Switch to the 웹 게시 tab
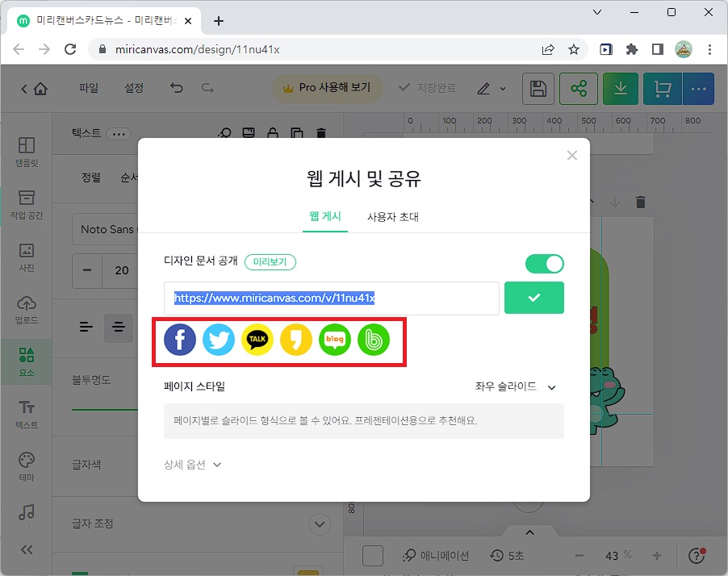Image resolution: width=728 pixels, height=576 pixels. 325,216
